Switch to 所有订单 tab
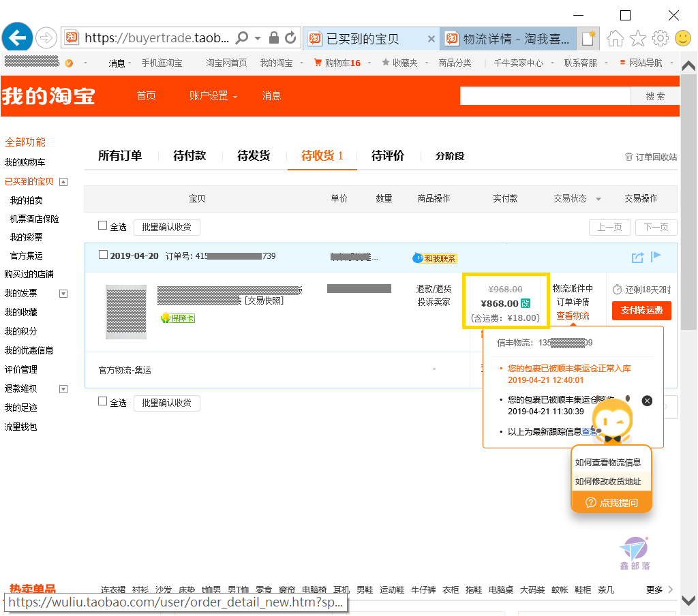The width and height of the screenshot is (698, 616). (120, 156)
